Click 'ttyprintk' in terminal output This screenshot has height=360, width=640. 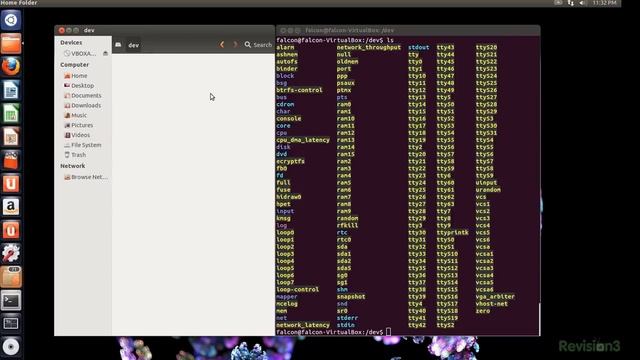tap(452, 233)
